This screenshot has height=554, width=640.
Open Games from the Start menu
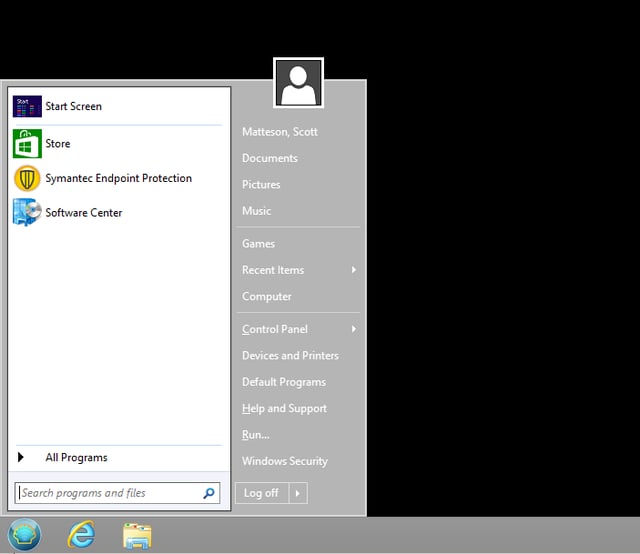(x=258, y=244)
